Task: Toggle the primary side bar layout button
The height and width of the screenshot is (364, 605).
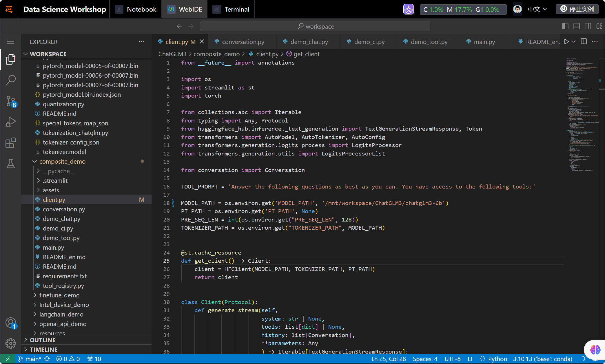Action: coord(565,26)
